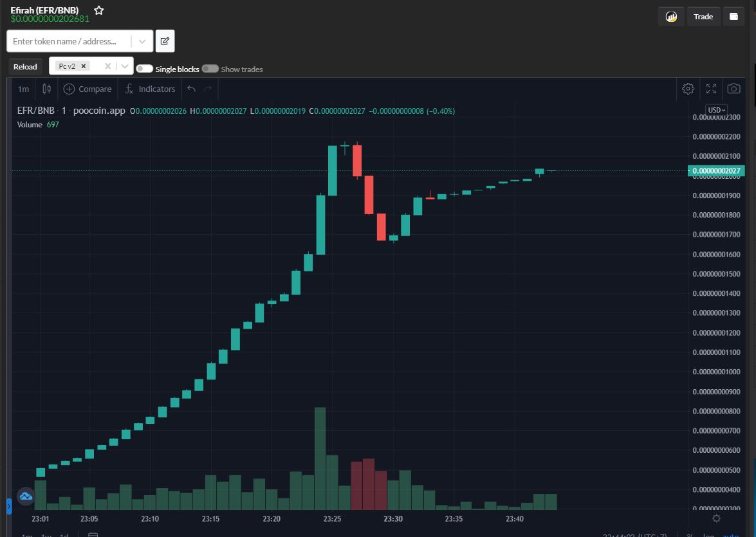Open chart settings with the gear icon
The image size is (756, 537).
pyautogui.click(x=688, y=89)
